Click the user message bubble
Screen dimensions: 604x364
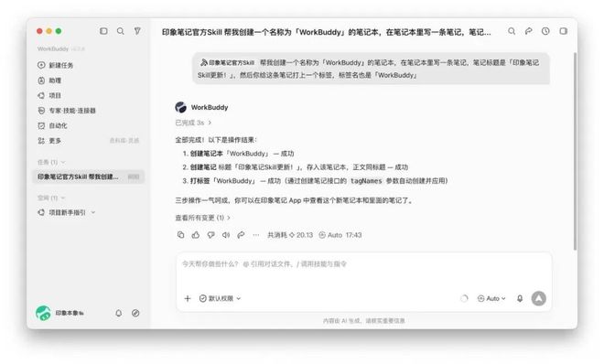pos(371,69)
